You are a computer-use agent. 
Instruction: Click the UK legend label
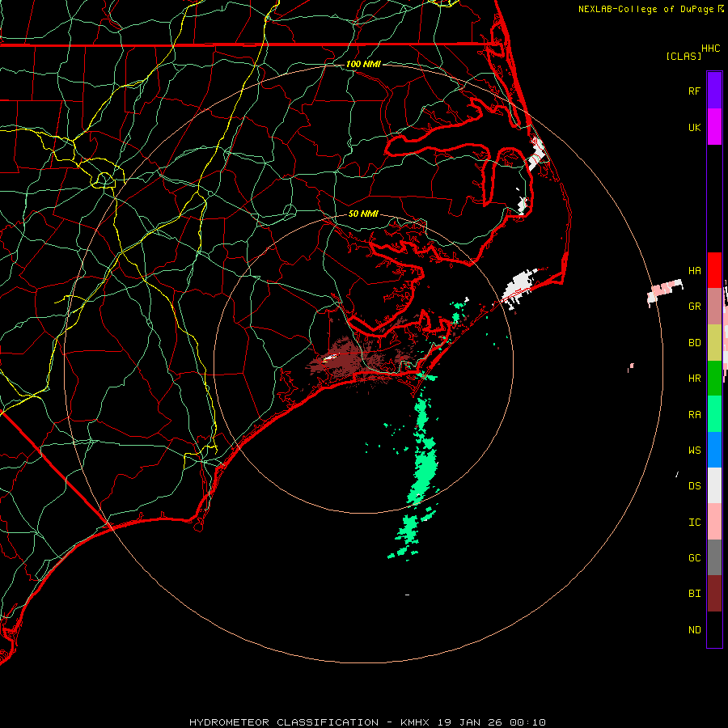click(x=694, y=127)
